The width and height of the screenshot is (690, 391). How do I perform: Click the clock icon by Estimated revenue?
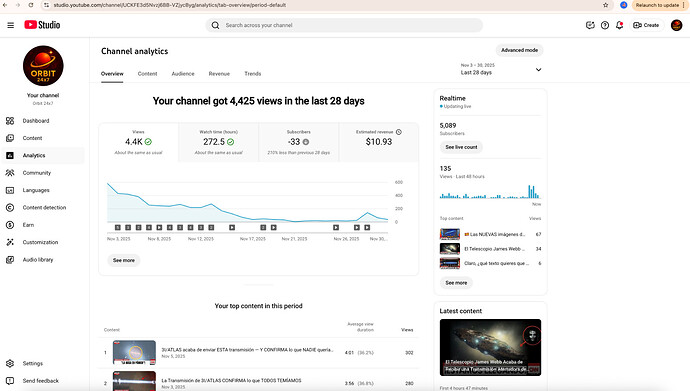click(x=399, y=132)
